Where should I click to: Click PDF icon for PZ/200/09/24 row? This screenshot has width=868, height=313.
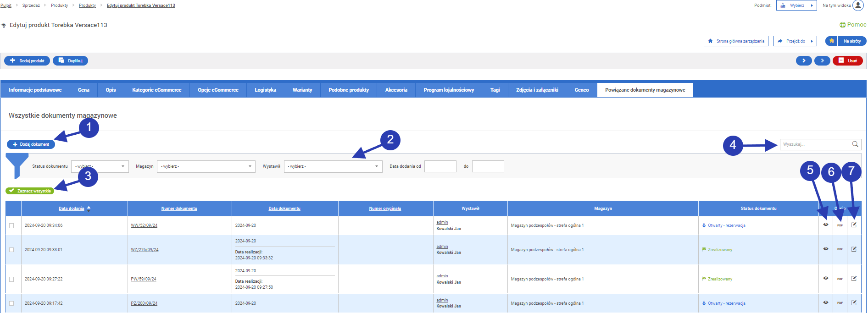pyautogui.click(x=840, y=303)
